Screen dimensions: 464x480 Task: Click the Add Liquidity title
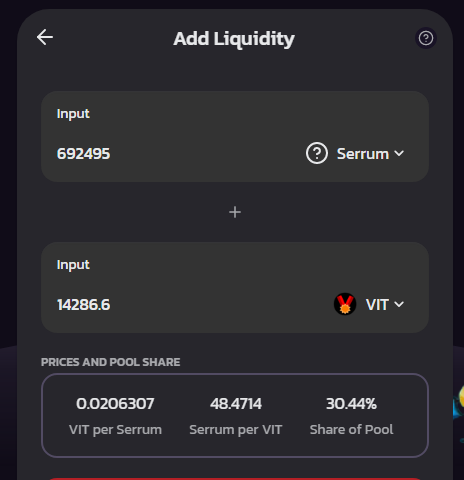(234, 39)
